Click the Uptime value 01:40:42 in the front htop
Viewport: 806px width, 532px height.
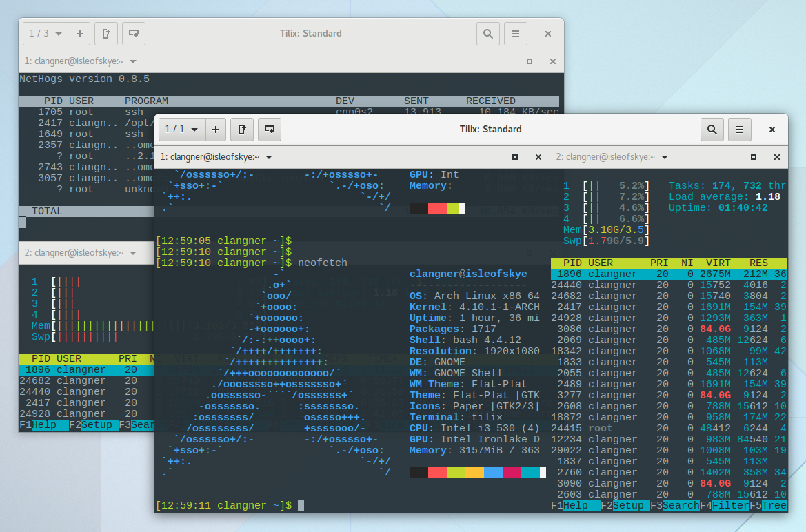[x=743, y=208]
